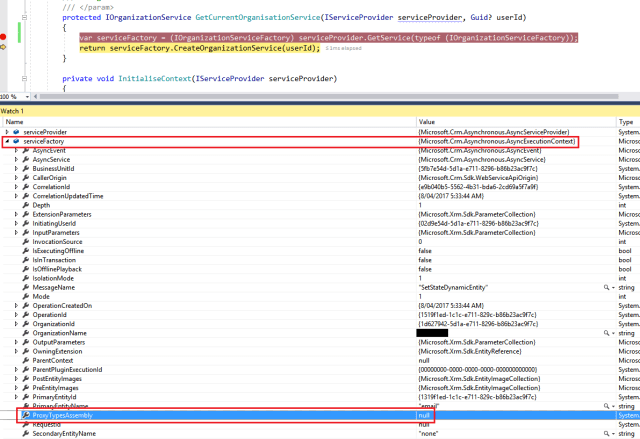This screenshot has height=439, width=640.
Task: Click the wrench icon beside BusinessUnitId
Action: pos(25,169)
